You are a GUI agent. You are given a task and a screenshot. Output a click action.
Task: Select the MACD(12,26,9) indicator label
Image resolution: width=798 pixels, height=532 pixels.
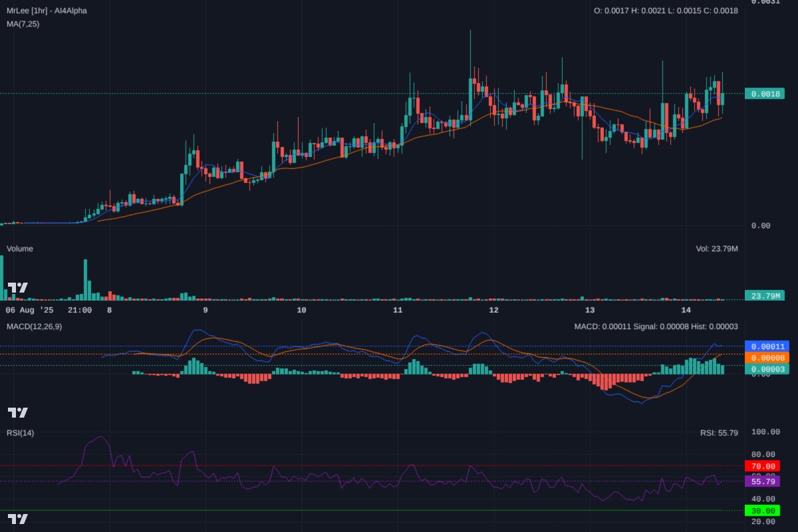click(x=35, y=327)
